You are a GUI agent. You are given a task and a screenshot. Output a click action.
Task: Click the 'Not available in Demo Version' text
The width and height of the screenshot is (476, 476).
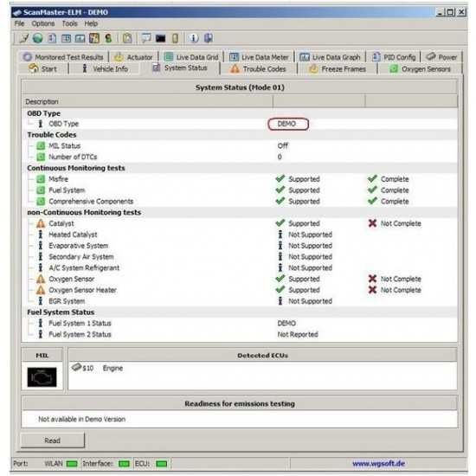81,419
